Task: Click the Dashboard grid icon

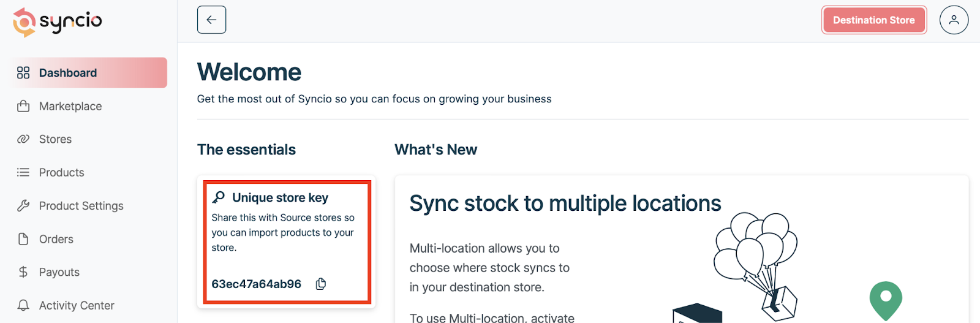Action: coord(23,73)
